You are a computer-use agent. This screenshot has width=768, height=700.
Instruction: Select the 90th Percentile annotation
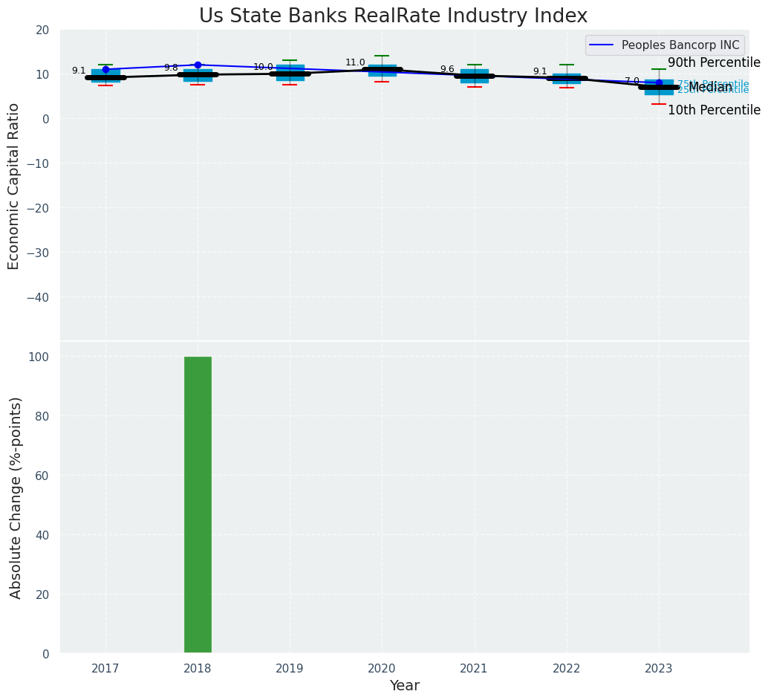[714, 63]
